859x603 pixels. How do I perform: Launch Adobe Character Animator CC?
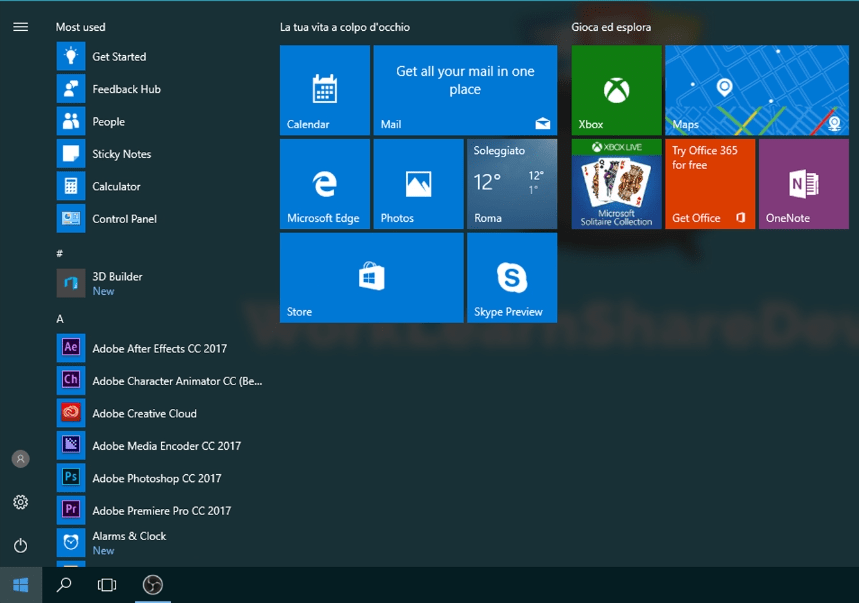coord(160,381)
